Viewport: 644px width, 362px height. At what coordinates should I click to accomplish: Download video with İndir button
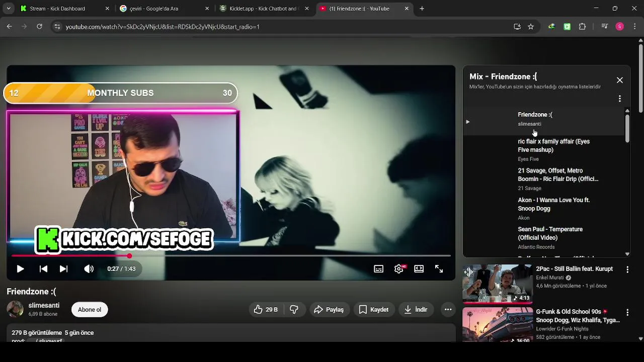[416, 310]
